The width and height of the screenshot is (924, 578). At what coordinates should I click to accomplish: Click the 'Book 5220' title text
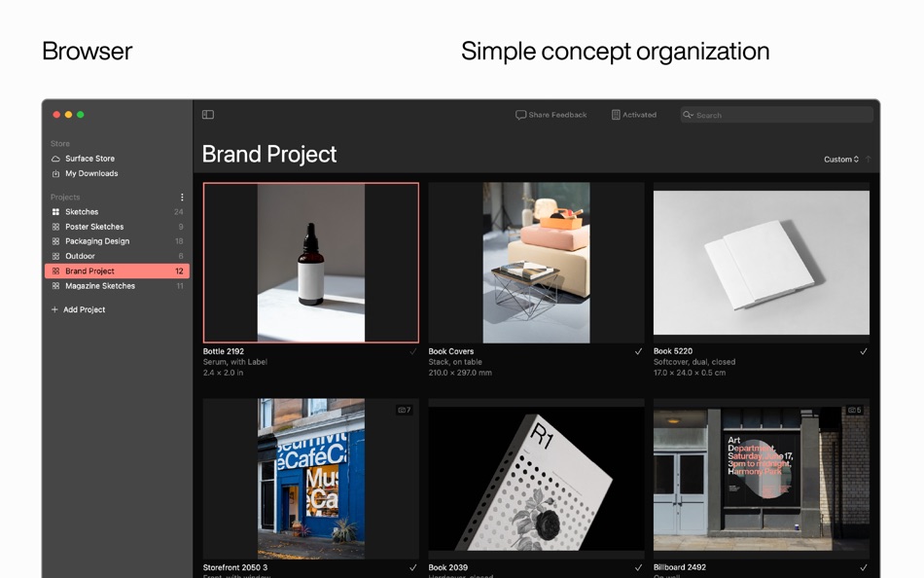pyautogui.click(x=673, y=351)
